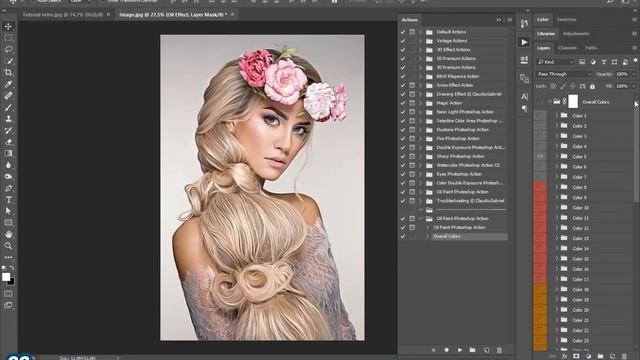Image resolution: width=640 pixels, height=360 pixels.
Task: Click the foreground color swatch
Action: pos(6,277)
